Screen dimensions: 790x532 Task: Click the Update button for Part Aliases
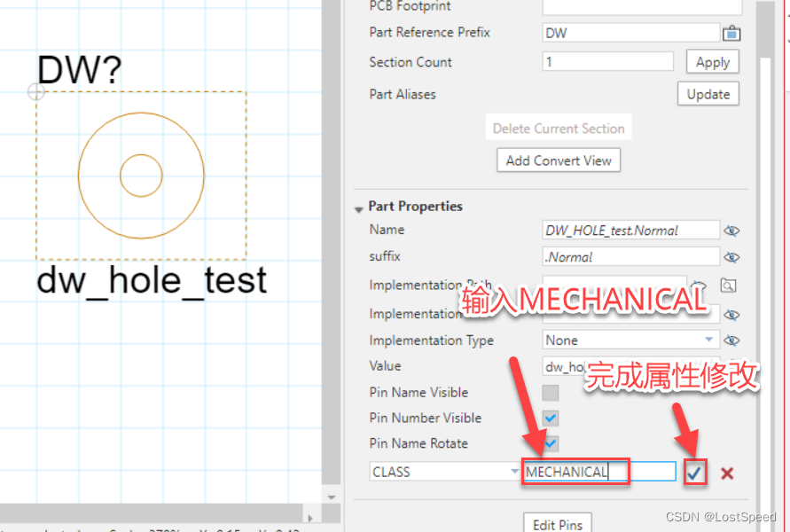(x=708, y=94)
